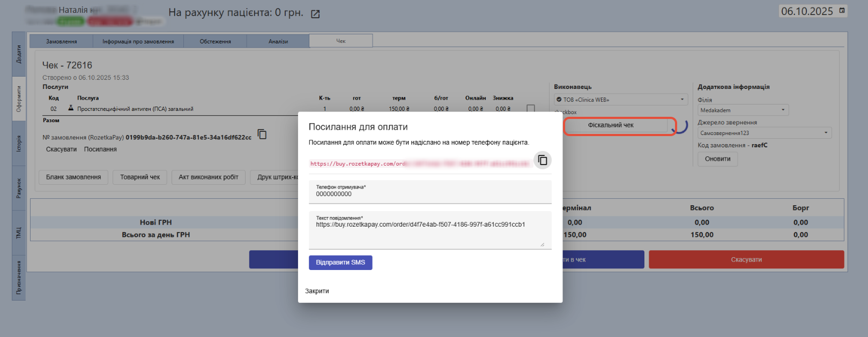Viewport: 868px width, 337px height.
Task: Focus the Телефон отримувача input field
Action: pos(430,192)
